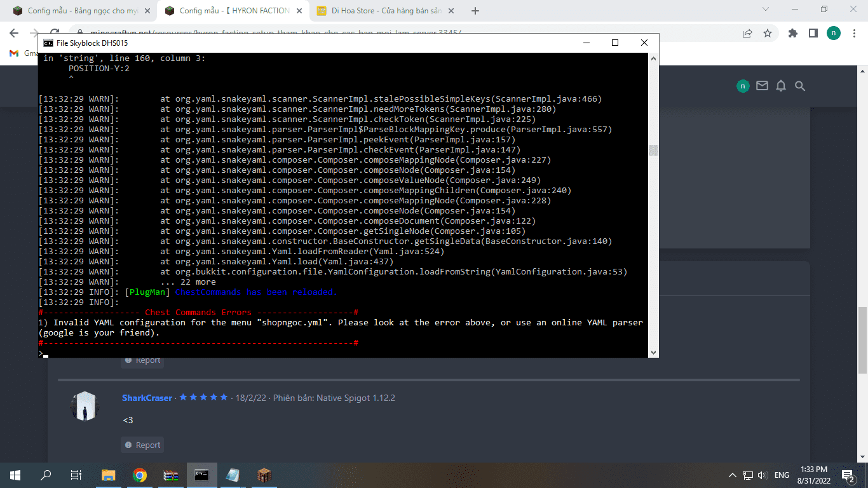Screen dimensions: 868x488
Task: Show hidden system tray icons
Action: 733,475
